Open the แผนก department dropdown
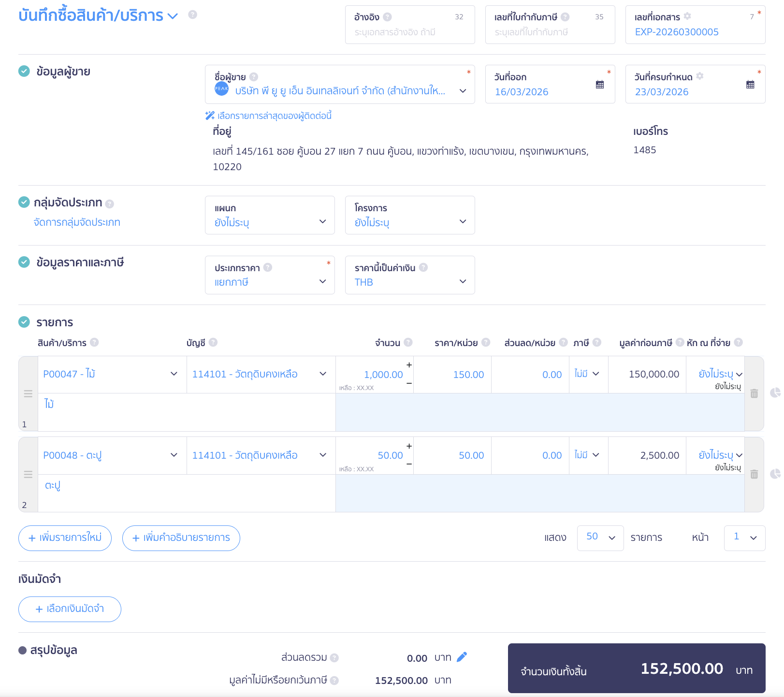 [270, 216]
